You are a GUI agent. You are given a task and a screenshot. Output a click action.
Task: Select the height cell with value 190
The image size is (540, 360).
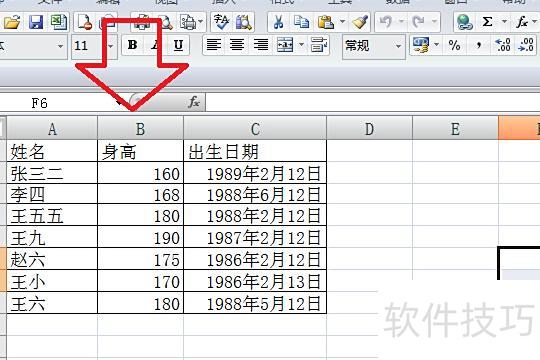coord(141,237)
